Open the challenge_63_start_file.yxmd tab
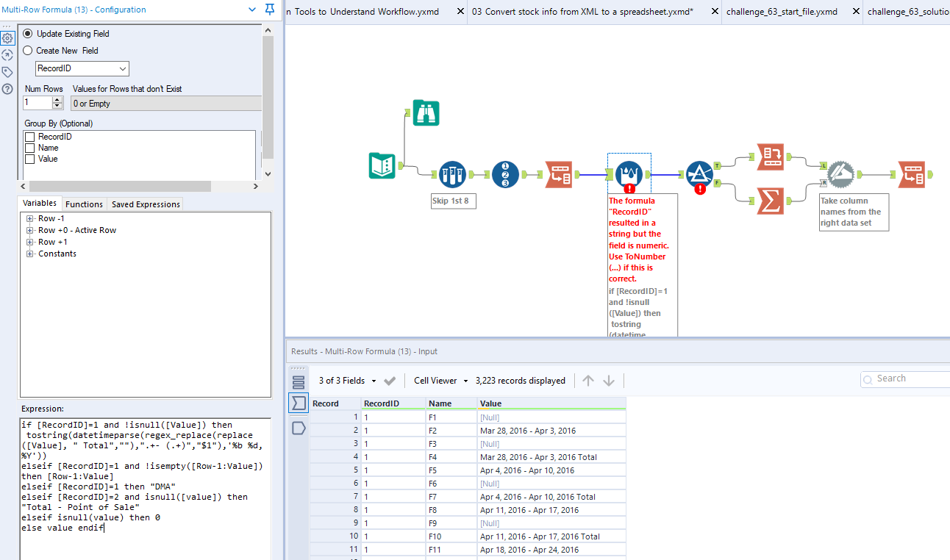 [x=782, y=12]
